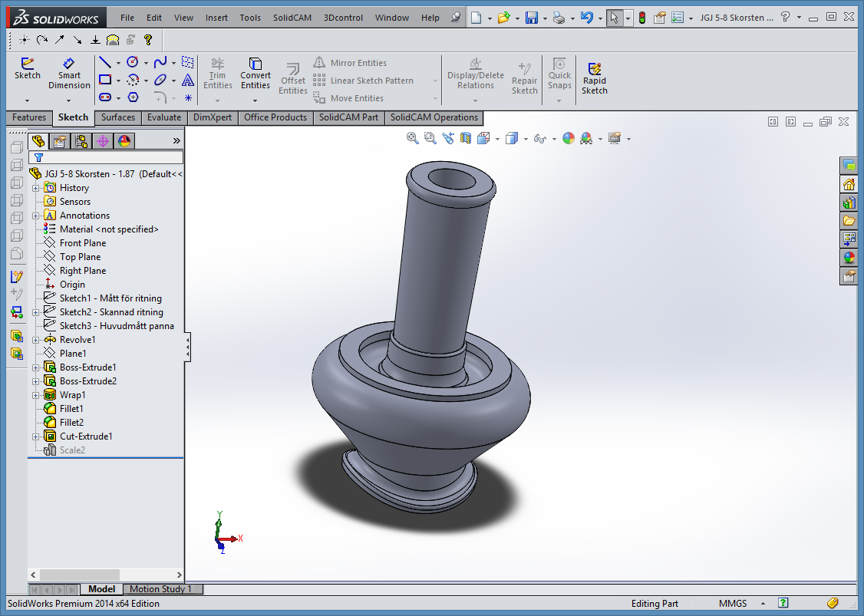The height and width of the screenshot is (616, 864).
Task: Select the Spline sketch tool
Action: click(160, 62)
